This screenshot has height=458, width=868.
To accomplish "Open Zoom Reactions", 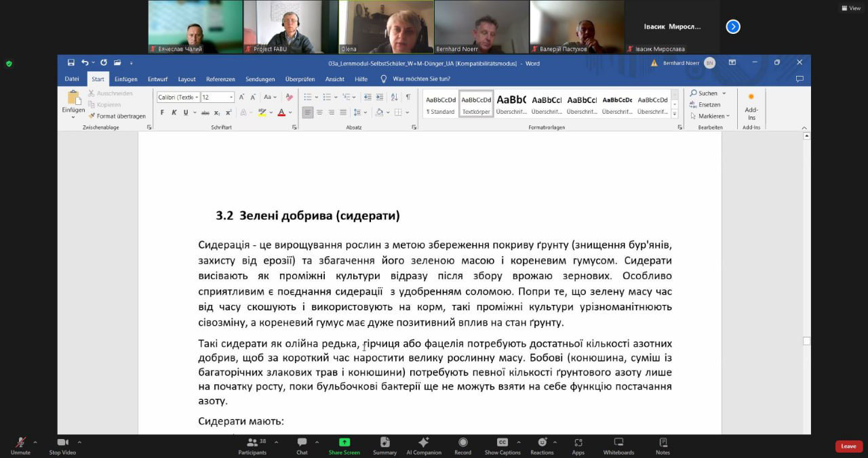I will [x=542, y=445].
